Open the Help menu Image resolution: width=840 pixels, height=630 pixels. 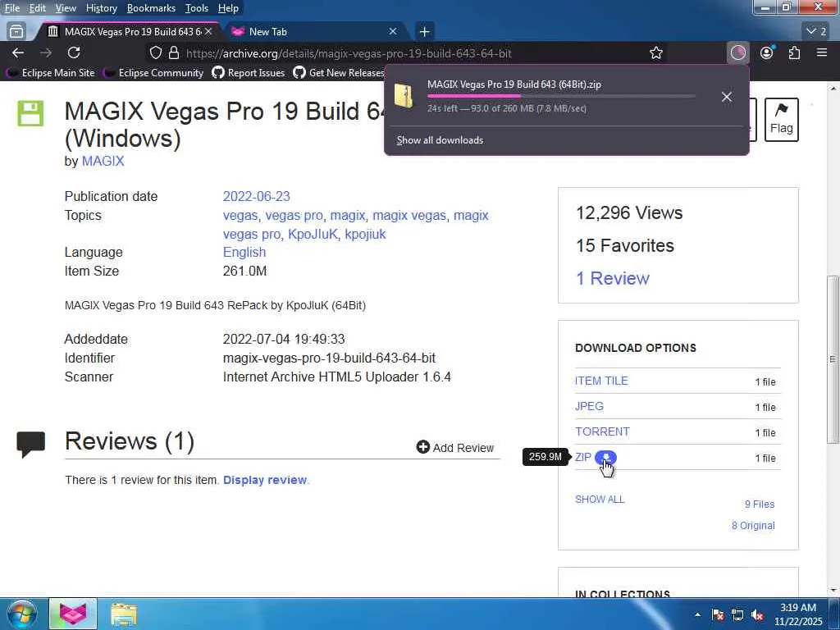tap(228, 8)
